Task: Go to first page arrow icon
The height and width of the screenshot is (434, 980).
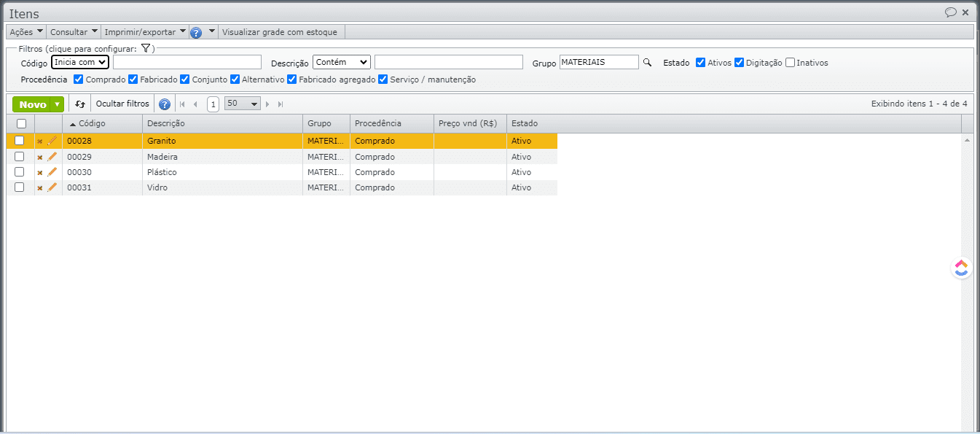Action: coord(182,104)
